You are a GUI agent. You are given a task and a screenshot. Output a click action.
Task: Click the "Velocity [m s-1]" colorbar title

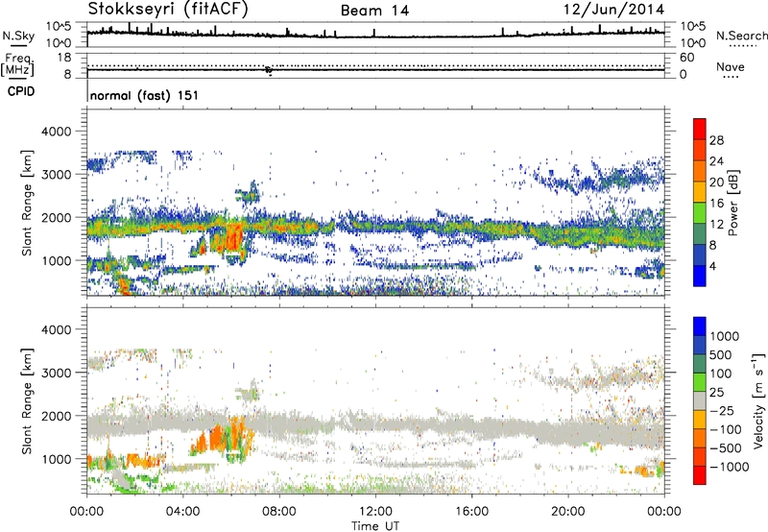point(758,400)
